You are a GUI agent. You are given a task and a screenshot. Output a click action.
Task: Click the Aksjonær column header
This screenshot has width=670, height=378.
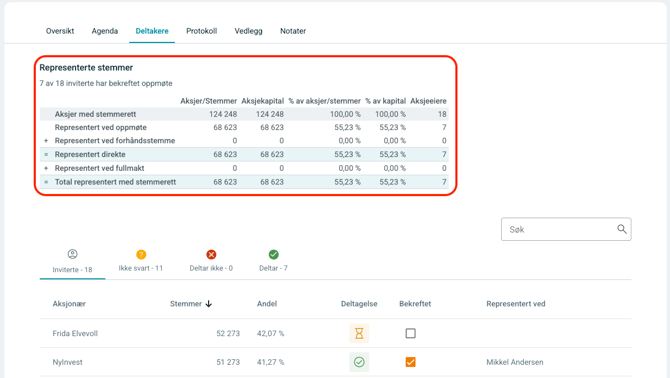[x=69, y=304]
